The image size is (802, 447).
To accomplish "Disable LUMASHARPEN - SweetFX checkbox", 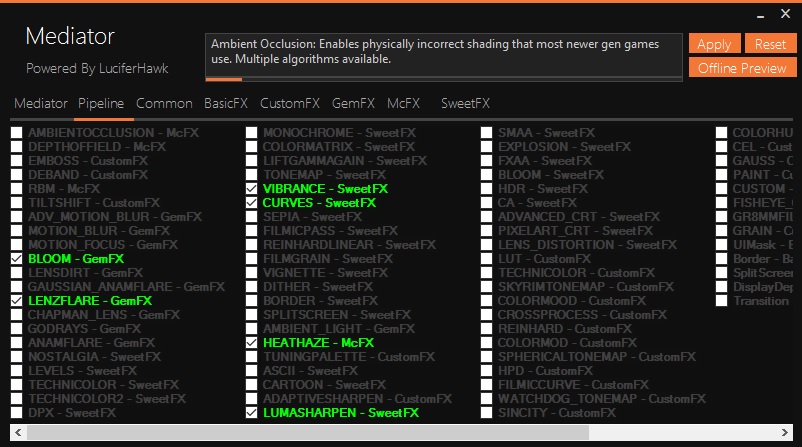I will 252,413.
